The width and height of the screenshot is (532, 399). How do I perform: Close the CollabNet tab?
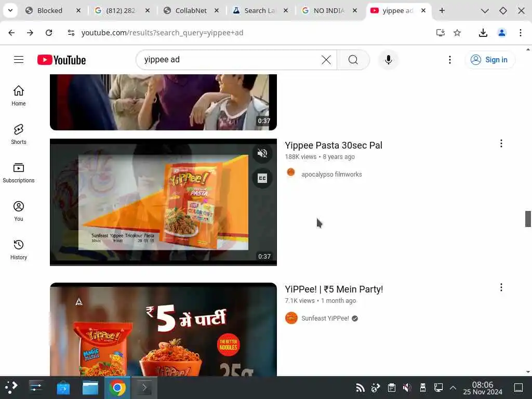217,10
